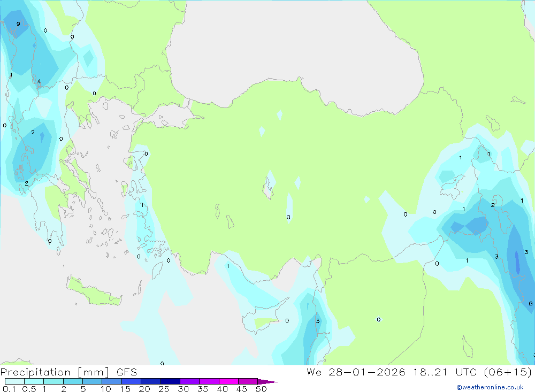This screenshot has width=535, height=392.
Task: Click the 0.1–0.5 mm legend color swatch
Action: click(x=14, y=381)
